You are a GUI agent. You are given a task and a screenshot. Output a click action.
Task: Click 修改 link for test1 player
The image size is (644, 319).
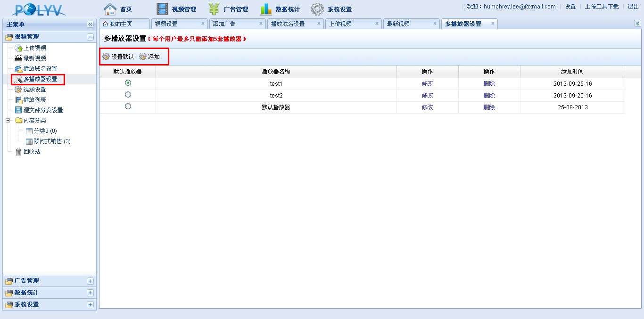[427, 84]
